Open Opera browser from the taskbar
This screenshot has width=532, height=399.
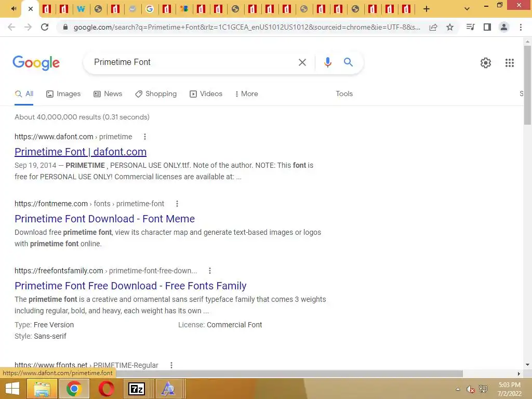coord(106,389)
